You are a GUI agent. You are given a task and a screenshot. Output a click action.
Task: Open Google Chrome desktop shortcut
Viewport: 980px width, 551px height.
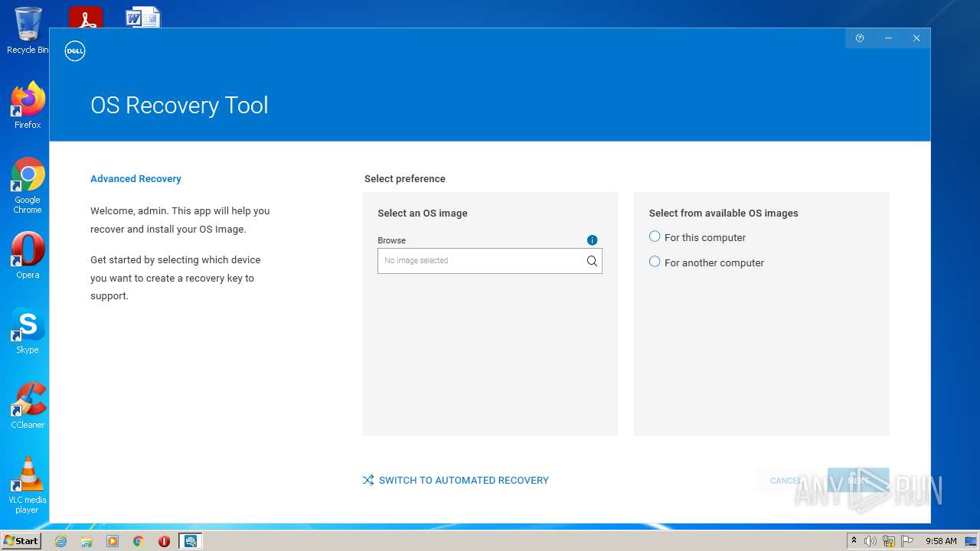(28, 186)
